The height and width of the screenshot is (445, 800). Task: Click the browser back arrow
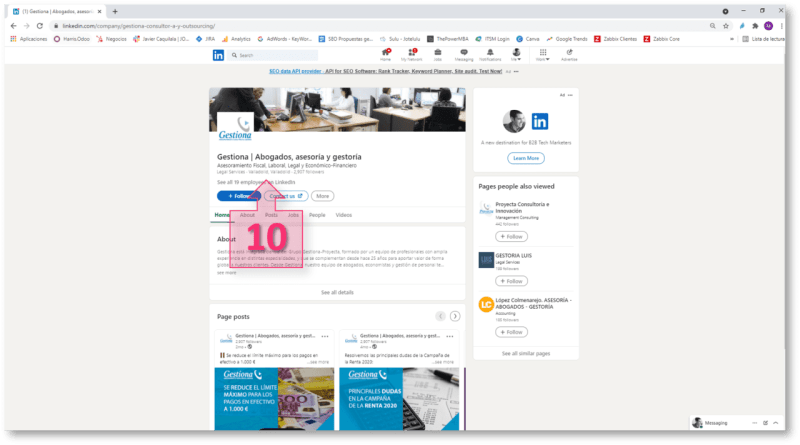(x=13, y=26)
